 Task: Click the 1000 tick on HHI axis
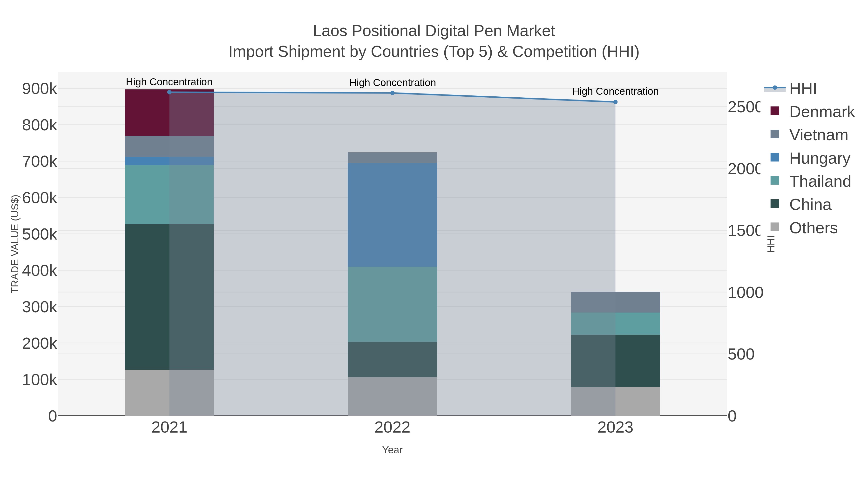pyautogui.click(x=745, y=293)
